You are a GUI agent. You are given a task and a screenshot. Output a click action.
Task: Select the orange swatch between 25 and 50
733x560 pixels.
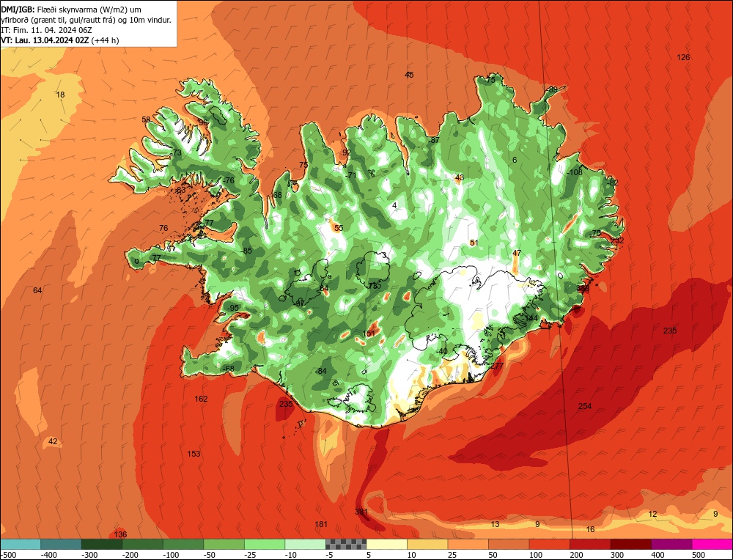click(x=468, y=544)
